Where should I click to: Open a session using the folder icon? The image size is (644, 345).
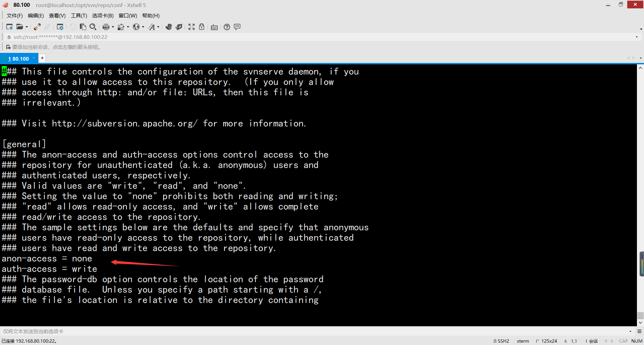pos(20,27)
